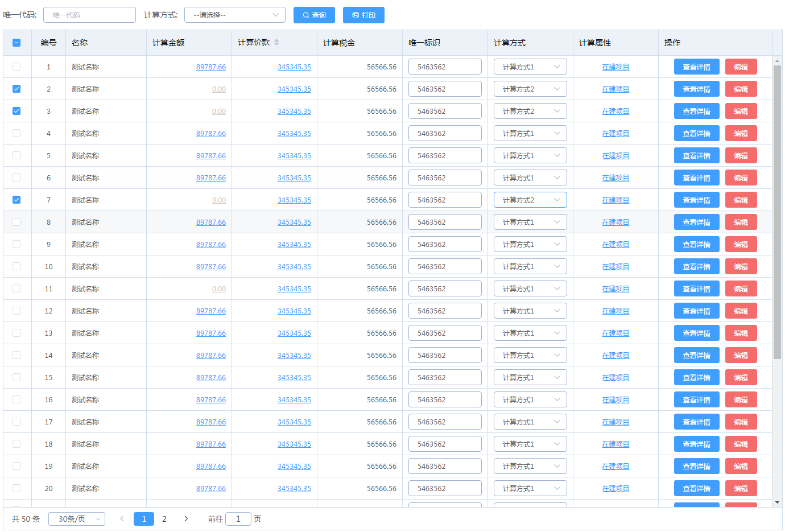785x532 pixels.
Task: Select the checkbox for row 20
Action: (x=16, y=488)
